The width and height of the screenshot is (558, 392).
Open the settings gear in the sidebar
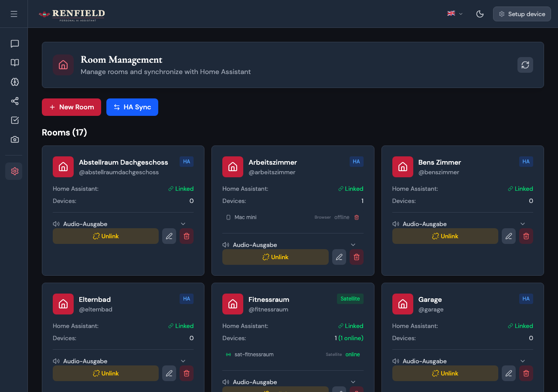pyautogui.click(x=14, y=171)
